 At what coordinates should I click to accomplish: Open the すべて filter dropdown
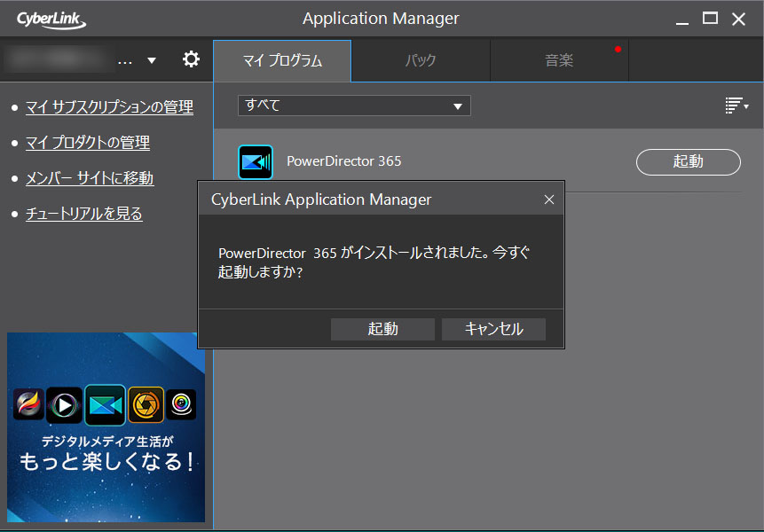[x=354, y=106]
